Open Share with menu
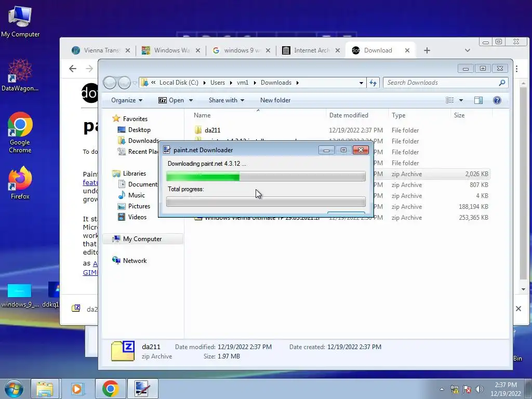 (227, 100)
